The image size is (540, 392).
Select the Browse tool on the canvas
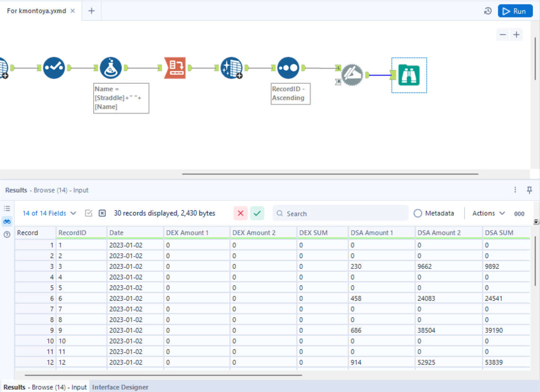point(409,75)
